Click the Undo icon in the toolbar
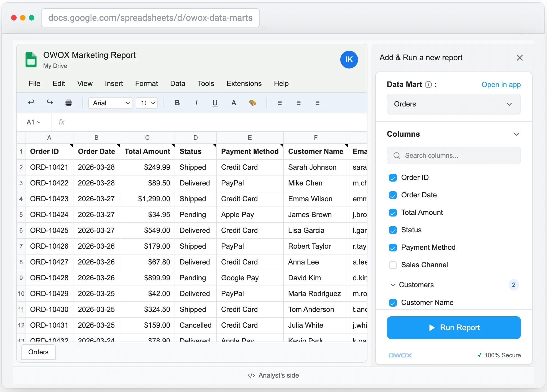 (x=31, y=103)
